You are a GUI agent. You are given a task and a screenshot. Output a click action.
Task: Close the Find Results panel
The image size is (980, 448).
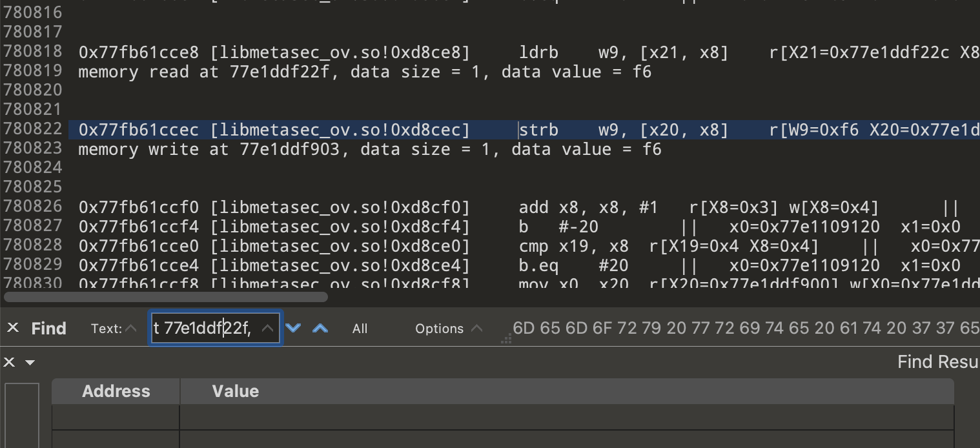9,362
